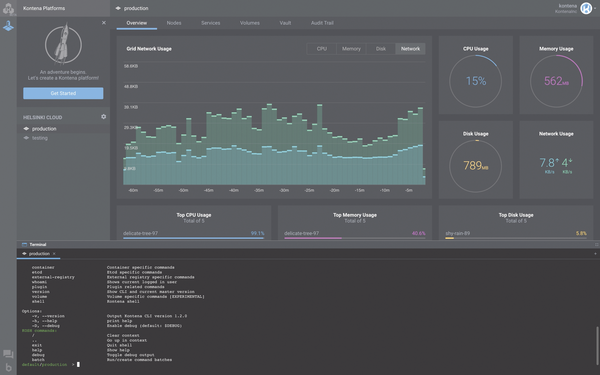Screen dimensions: 600x375
Task: Go to Audit Trail tab
Action: 322,23
